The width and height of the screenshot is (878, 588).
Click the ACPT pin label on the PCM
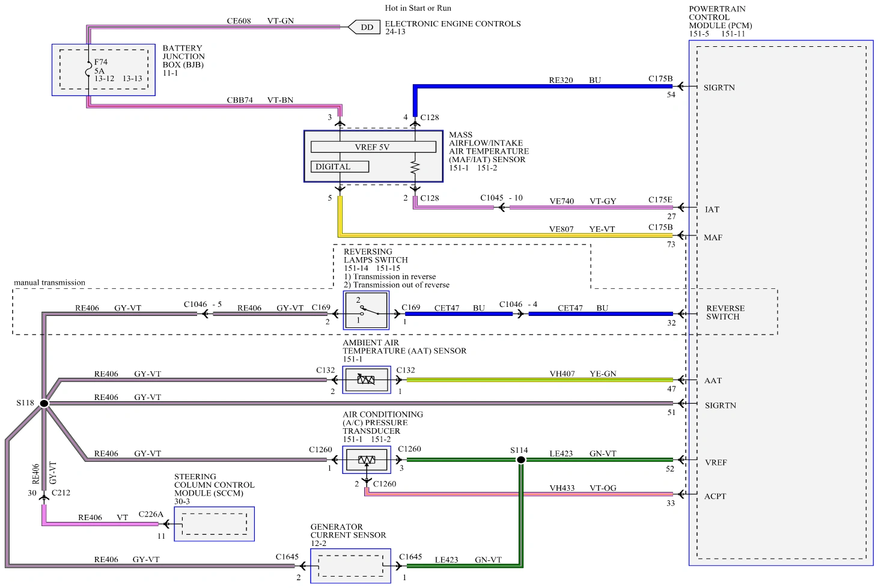click(715, 496)
